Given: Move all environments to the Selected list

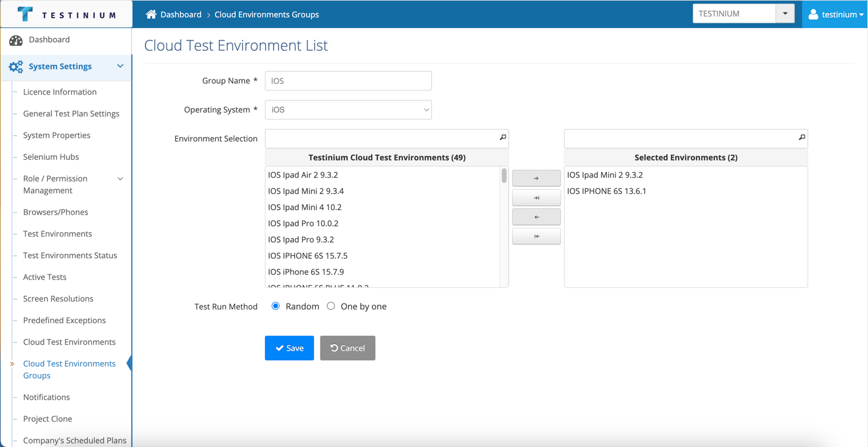Looking at the screenshot, I should tap(536, 198).
